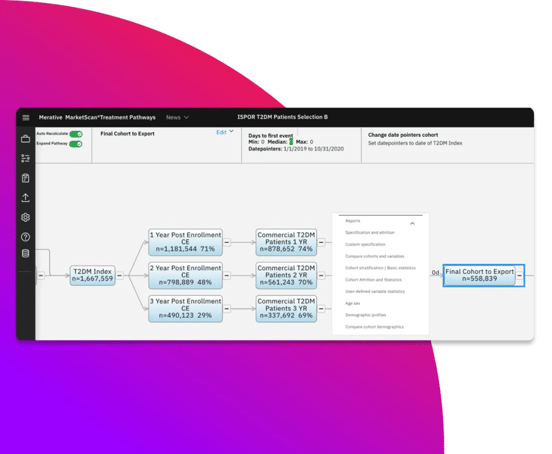Collapse the 1 Year Post Enrollment node
Viewport: 552px width, 454px height.
[227, 242]
